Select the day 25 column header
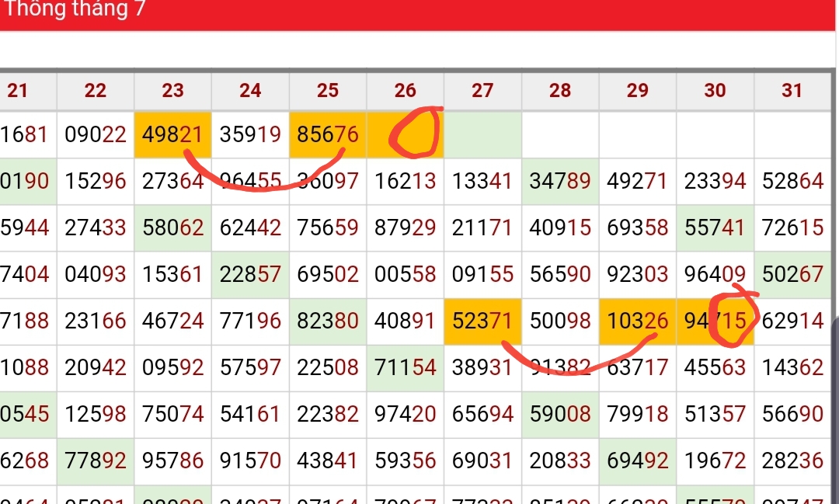The height and width of the screenshot is (504, 839). coord(328,90)
